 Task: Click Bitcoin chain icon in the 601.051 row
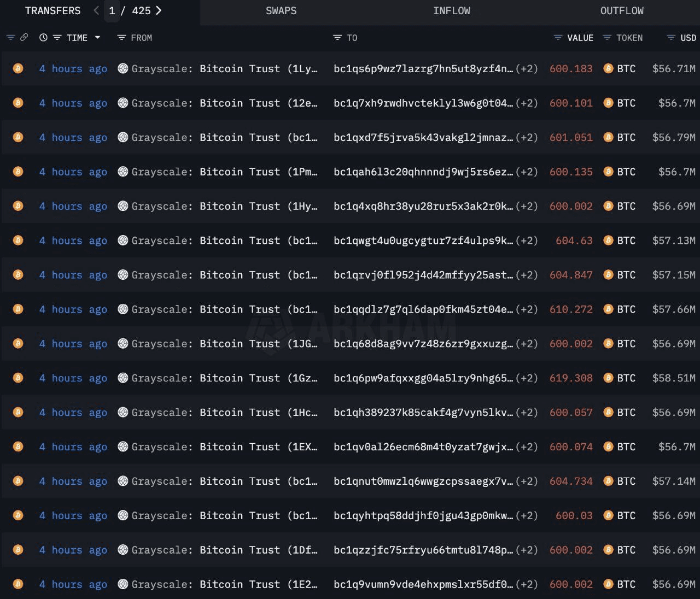click(x=18, y=137)
